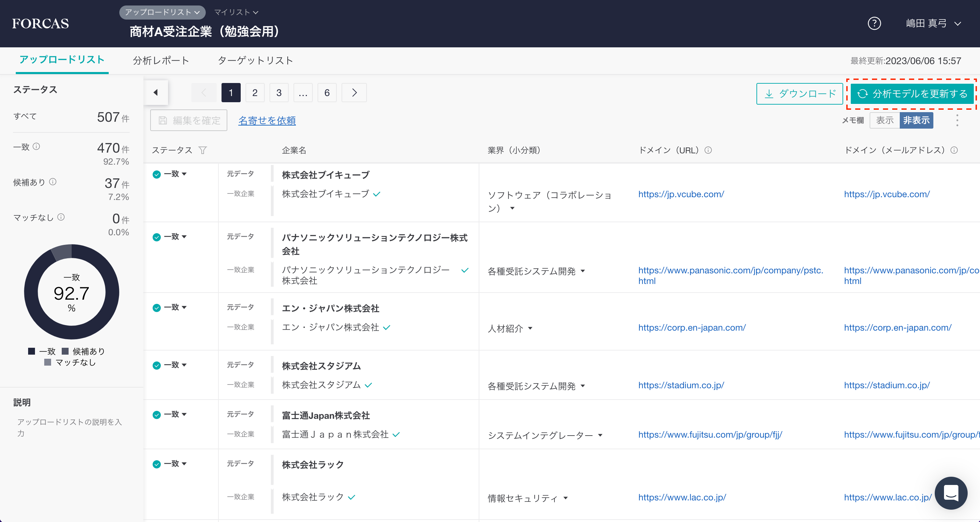This screenshot has height=522, width=980.
Task: Open the three-dot more options menu
Action: click(x=957, y=120)
